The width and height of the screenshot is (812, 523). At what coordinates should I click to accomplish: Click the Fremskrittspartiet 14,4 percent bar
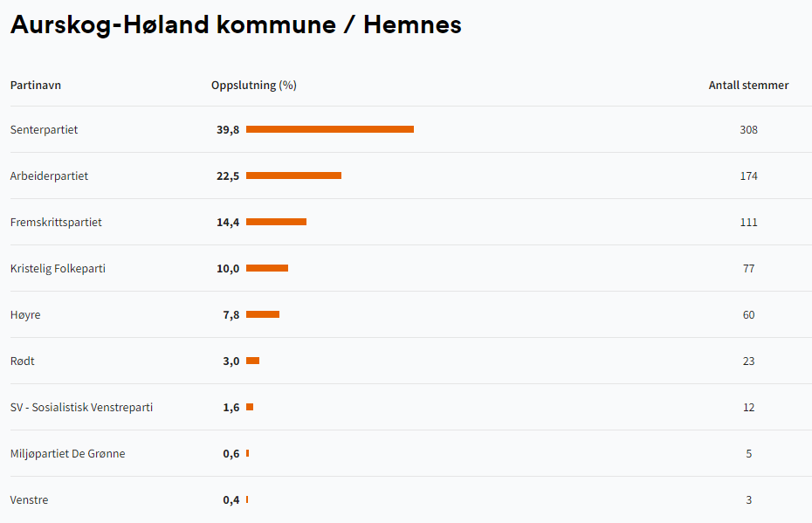click(x=276, y=222)
